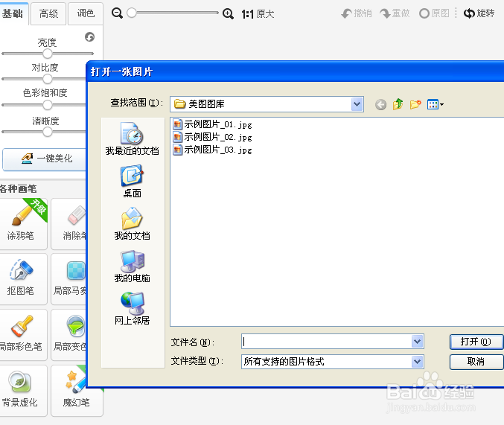
Task: Open 网上邻居 network shortcut in sidebar
Action: point(132,309)
